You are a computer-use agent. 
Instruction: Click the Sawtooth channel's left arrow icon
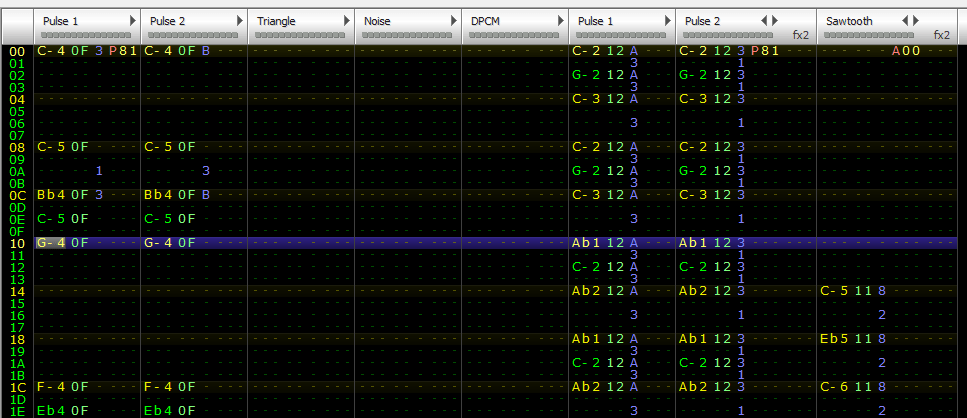tap(905, 21)
